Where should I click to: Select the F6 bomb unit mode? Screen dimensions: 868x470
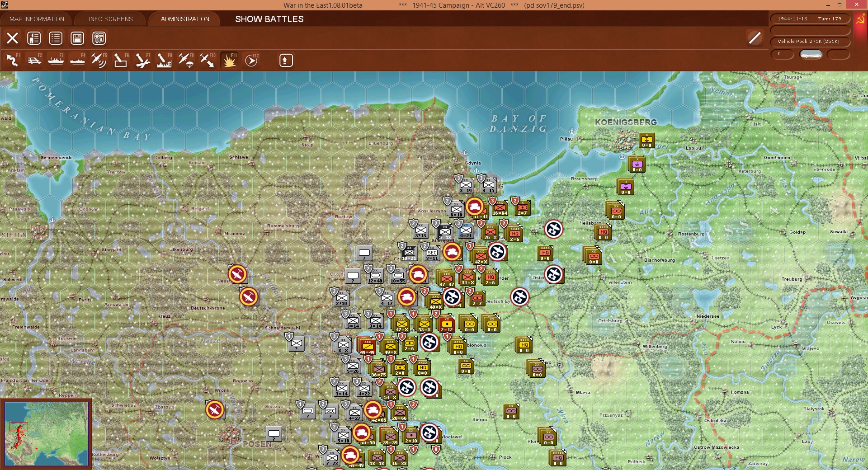pyautogui.click(x=121, y=60)
